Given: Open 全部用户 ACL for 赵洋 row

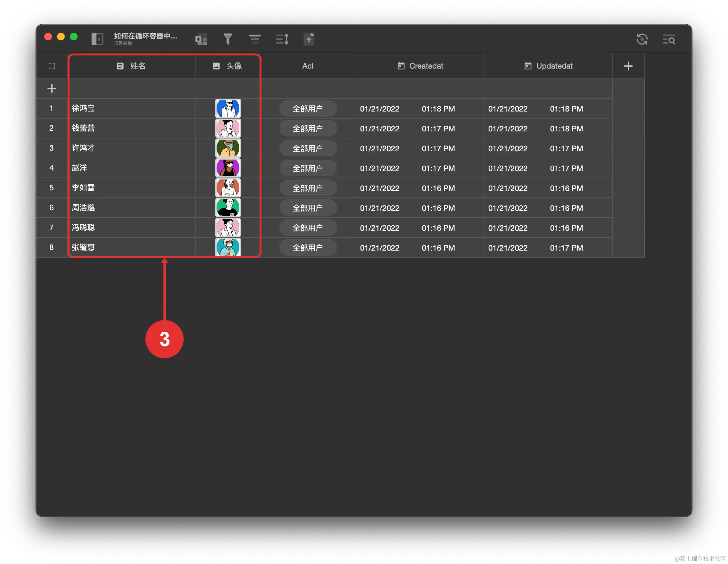Looking at the screenshot, I should click(x=308, y=168).
